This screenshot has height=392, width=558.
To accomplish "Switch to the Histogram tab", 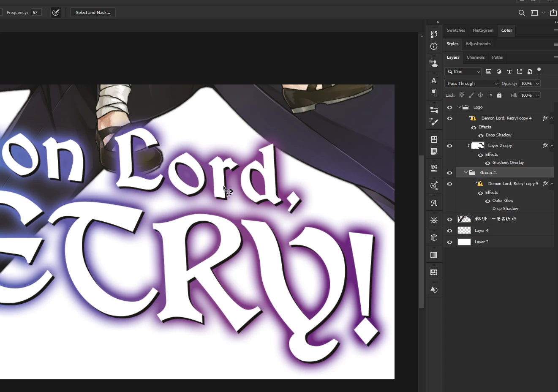I will pyautogui.click(x=483, y=30).
